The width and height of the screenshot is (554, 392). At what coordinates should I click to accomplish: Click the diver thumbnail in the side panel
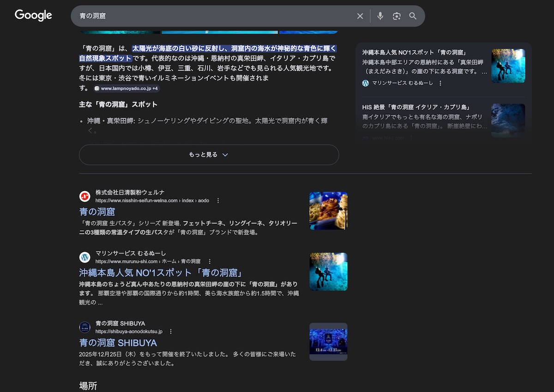click(x=508, y=66)
